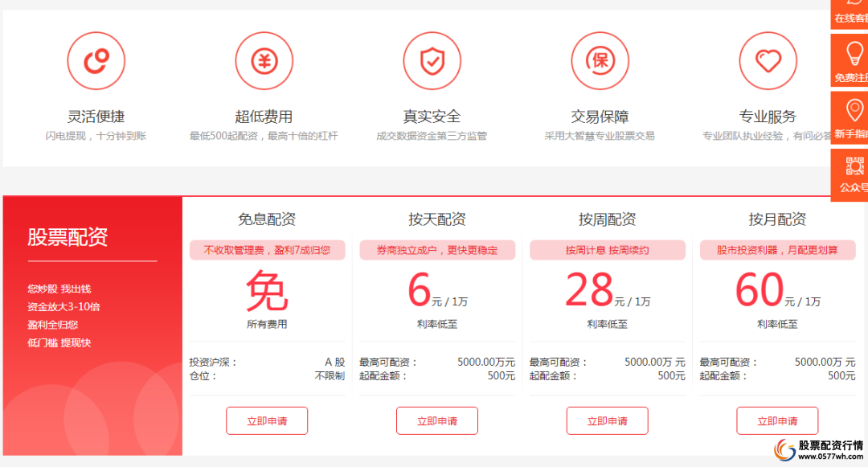Click the large 免 character
Screen dimensions: 868x467
267,291
